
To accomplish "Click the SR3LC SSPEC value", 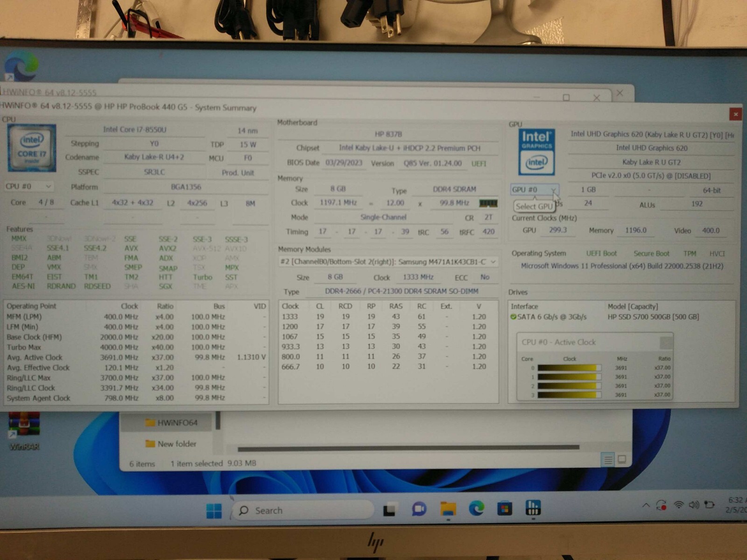I will 154,172.
